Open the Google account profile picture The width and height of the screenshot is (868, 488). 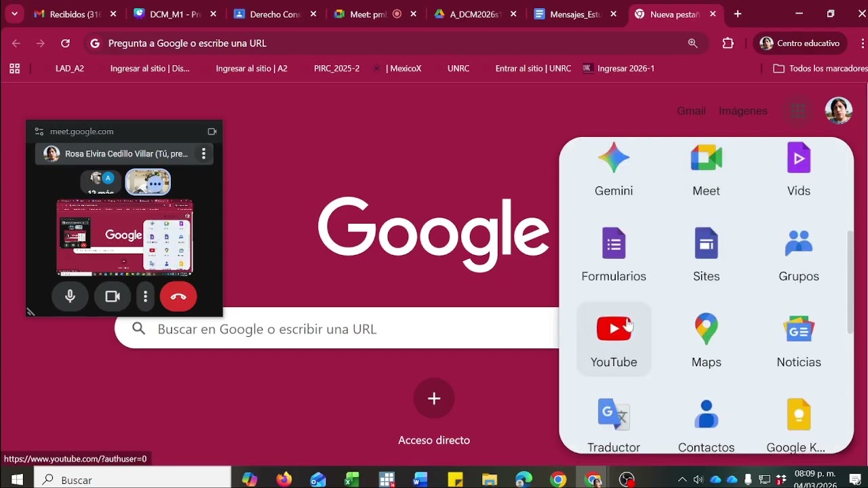[838, 110]
